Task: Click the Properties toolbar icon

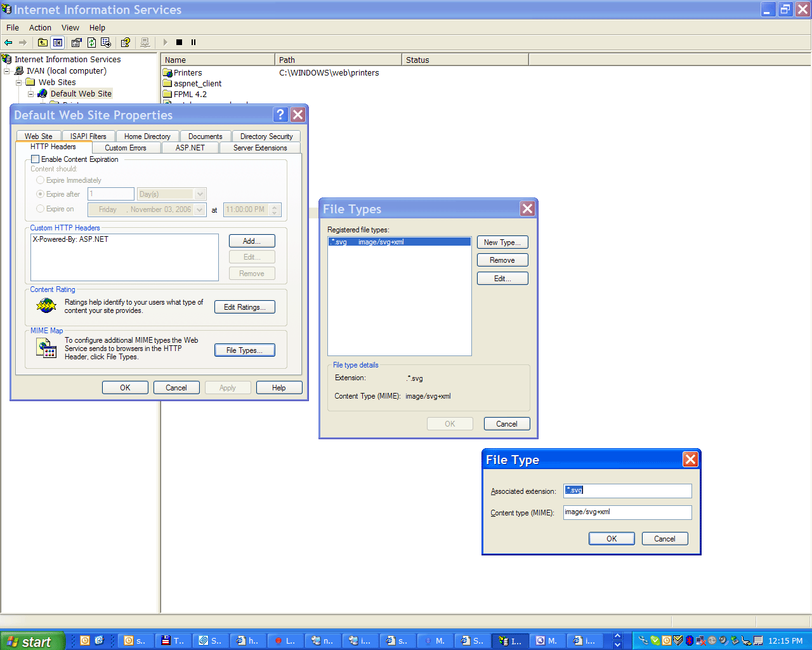Action: (x=76, y=43)
